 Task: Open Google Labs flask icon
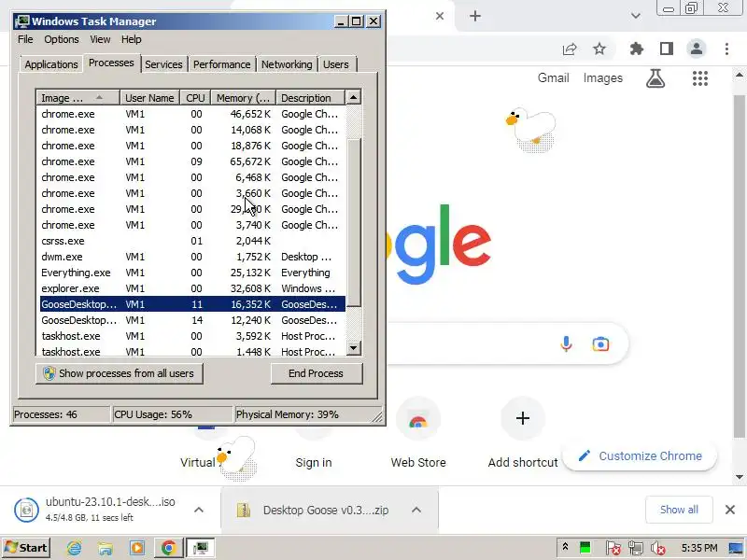(655, 78)
